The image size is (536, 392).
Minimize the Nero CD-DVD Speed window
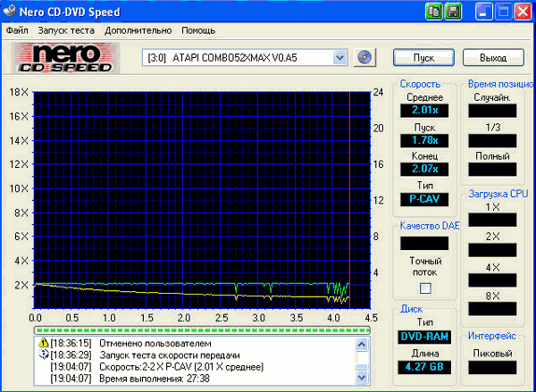pos(483,12)
